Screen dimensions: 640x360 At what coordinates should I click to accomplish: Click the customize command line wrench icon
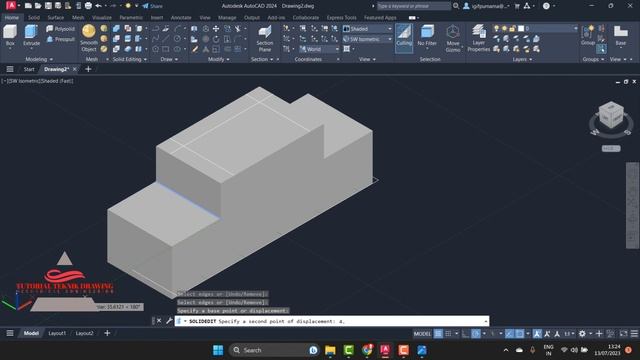tap(169, 321)
